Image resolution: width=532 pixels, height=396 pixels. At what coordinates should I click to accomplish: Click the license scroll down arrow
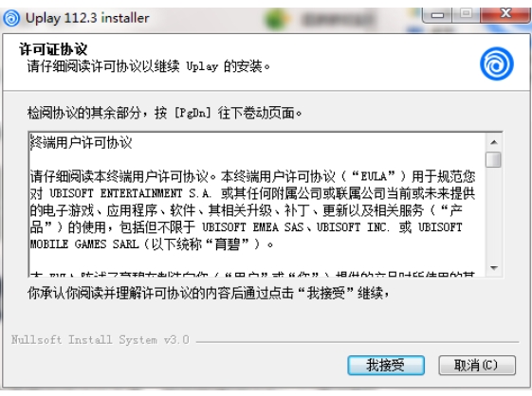click(494, 268)
